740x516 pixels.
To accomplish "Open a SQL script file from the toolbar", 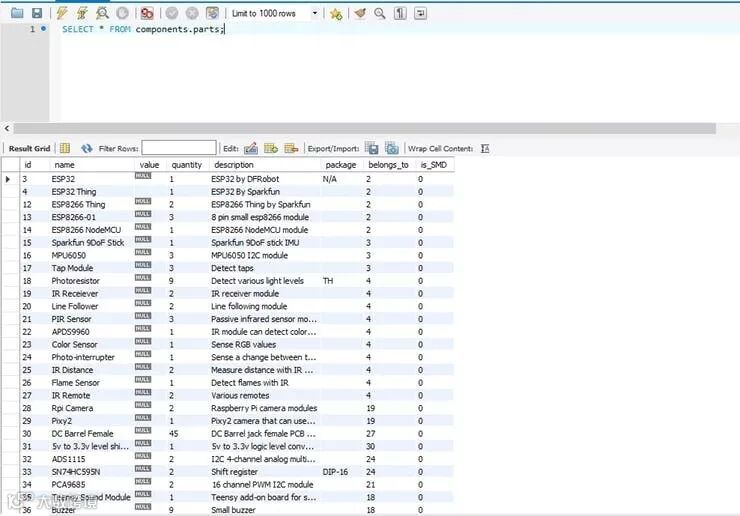I will [x=17, y=13].
